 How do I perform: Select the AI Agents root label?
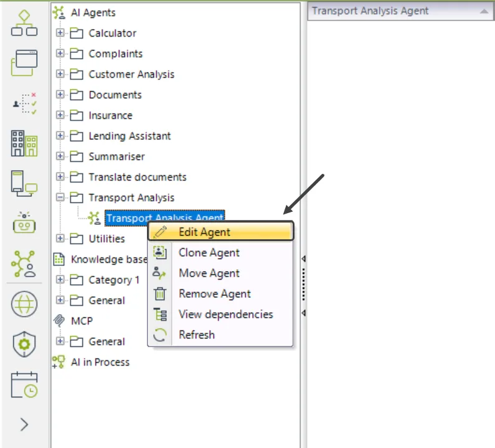[x=93, y=12]
